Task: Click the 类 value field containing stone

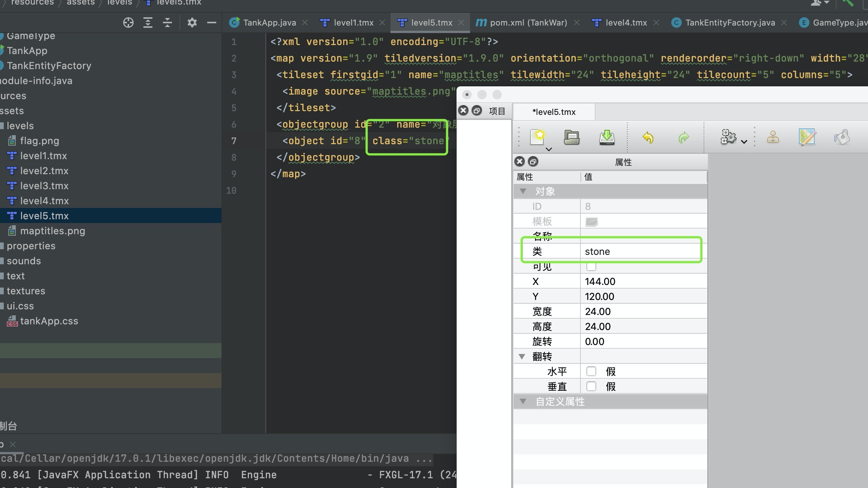Action: click(638, 251)
